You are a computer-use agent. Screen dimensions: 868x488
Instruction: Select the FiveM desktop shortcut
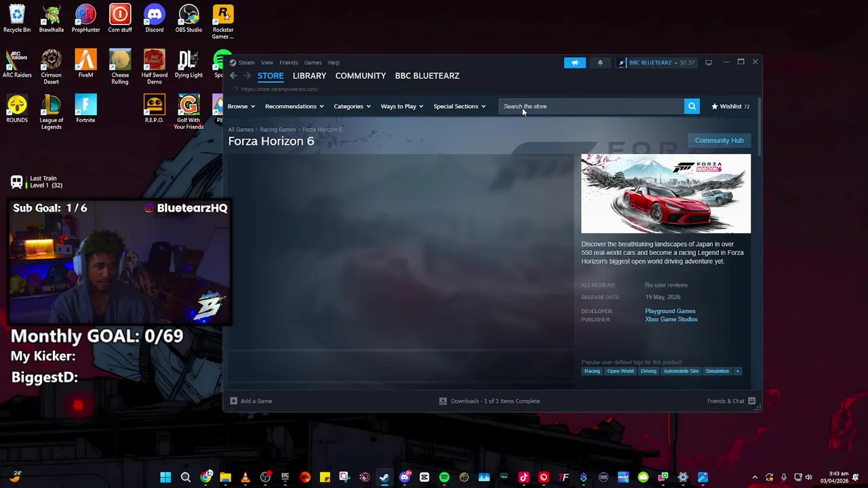click(x=85, y=64)
